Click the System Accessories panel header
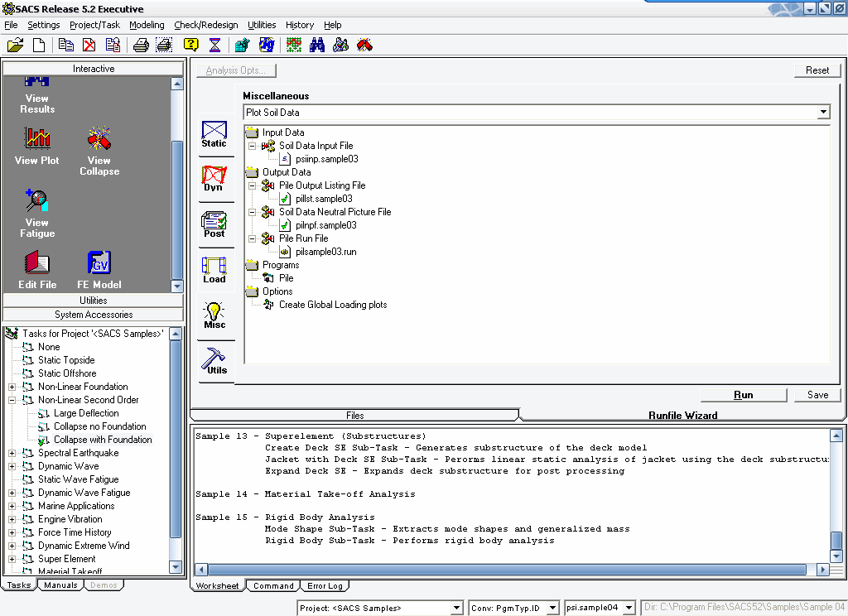Viewport: 848px width, 616px height. pyautogui.click(x=94, y=315)
